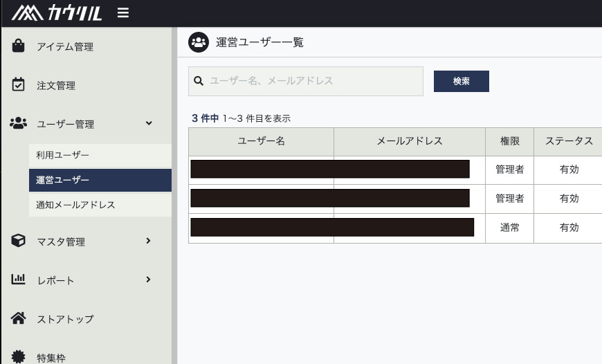Click the badge icon for 特集枠
The height and width of the screenshot is (364, 602).
point(19,357)
